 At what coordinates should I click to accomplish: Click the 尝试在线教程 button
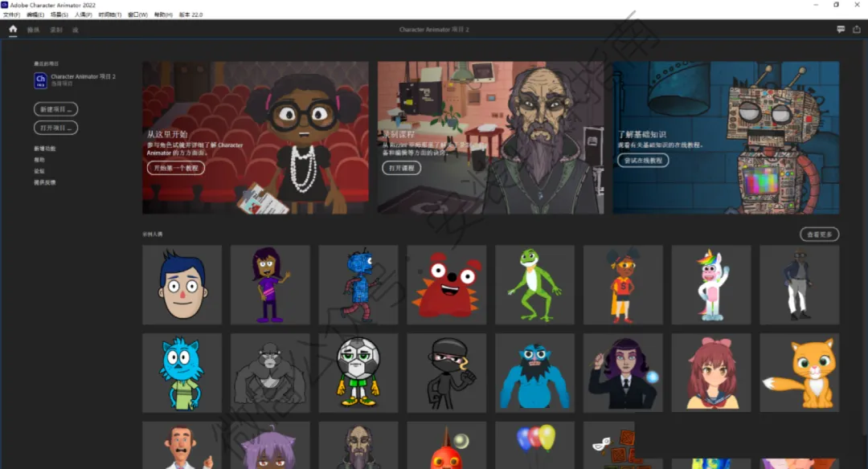[x=643, y=161]
